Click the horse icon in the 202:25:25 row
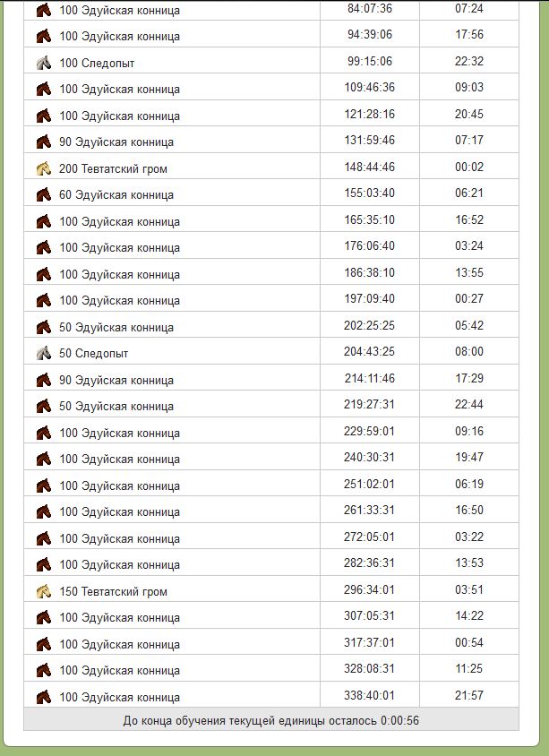 coord(44,327)
